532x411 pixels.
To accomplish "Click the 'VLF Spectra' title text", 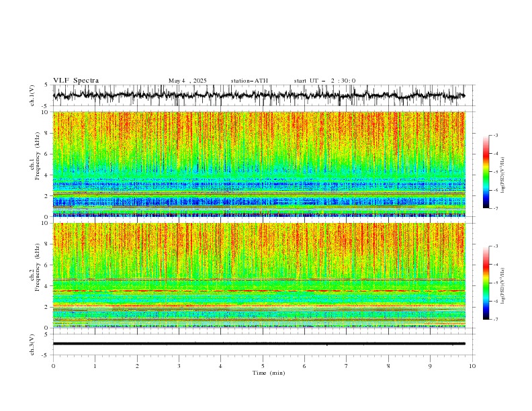I will 76,81.
